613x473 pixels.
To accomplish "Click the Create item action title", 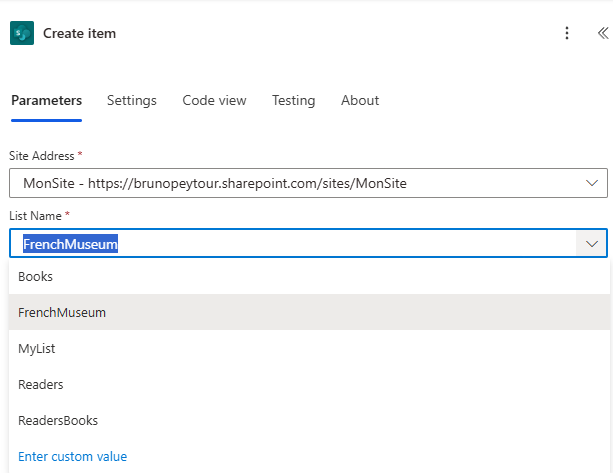I will coord(79,33).
